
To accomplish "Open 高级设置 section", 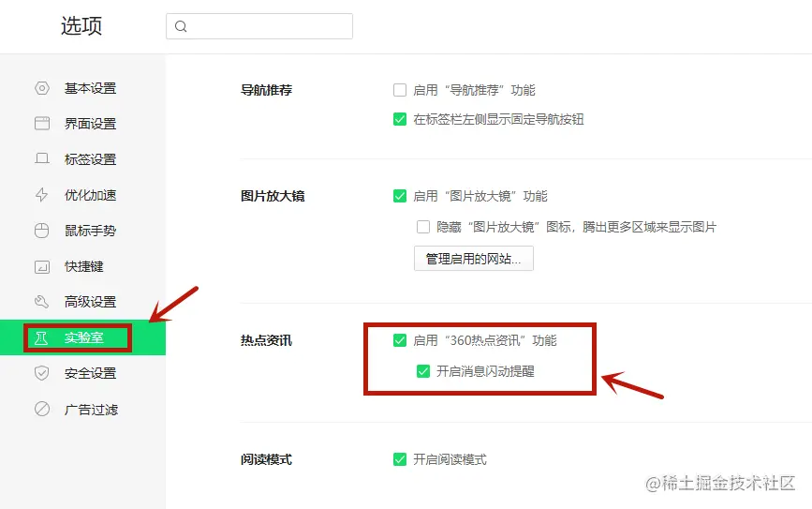I will 82,301.
